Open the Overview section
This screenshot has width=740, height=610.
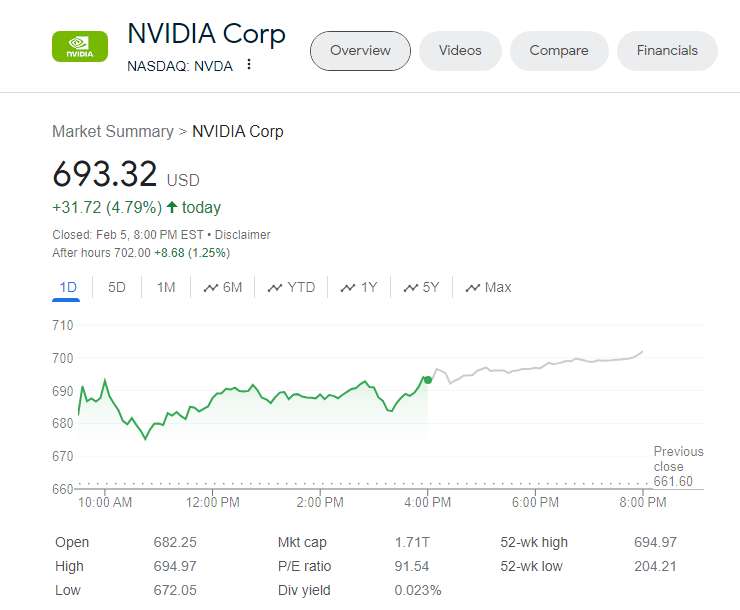tap(360, 51)
